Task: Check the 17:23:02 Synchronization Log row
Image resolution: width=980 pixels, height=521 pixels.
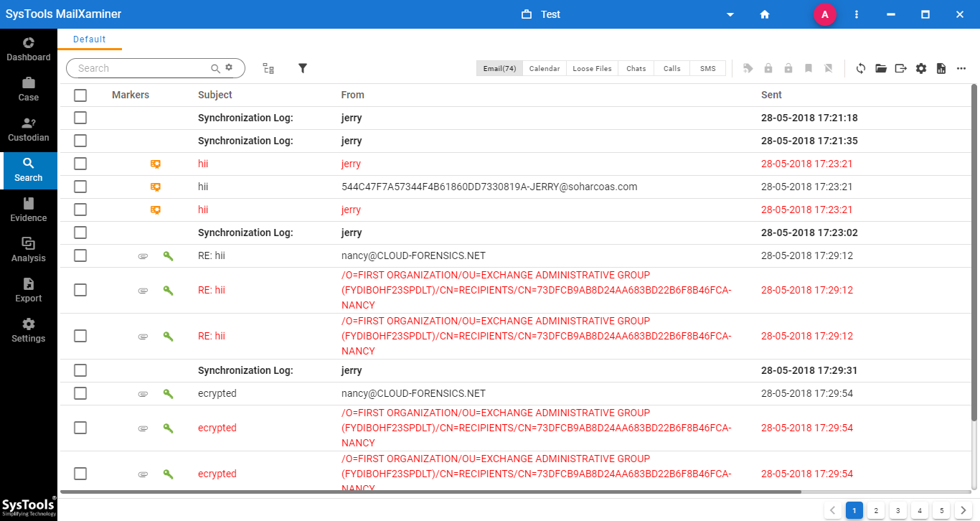Action: [80, 233]
